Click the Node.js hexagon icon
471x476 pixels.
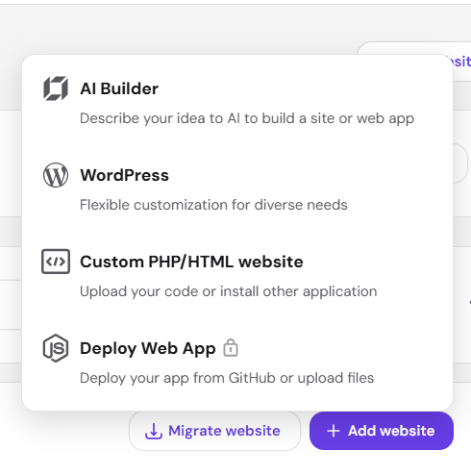coord(56,348)
